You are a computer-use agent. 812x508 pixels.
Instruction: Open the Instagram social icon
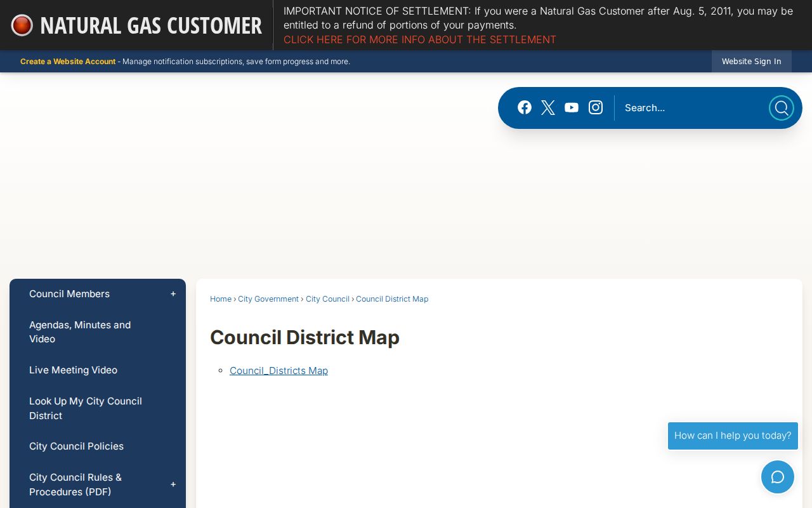pos(596,107)
